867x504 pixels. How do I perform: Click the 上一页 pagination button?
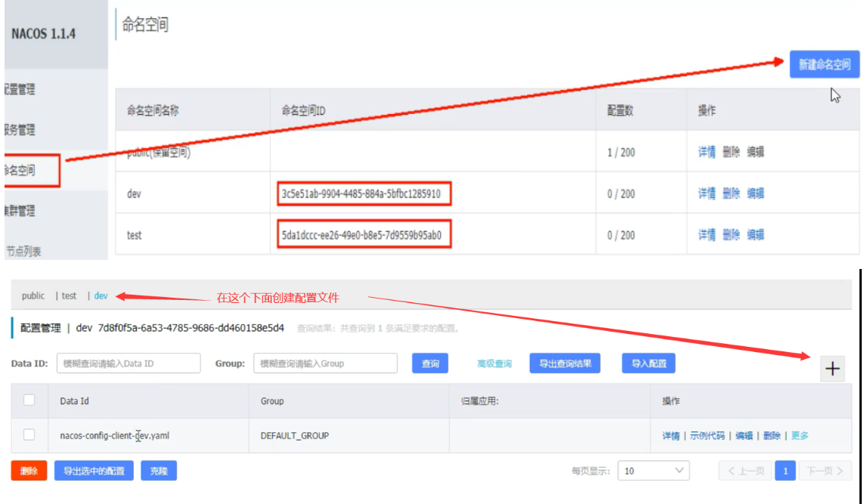[745, 471]
